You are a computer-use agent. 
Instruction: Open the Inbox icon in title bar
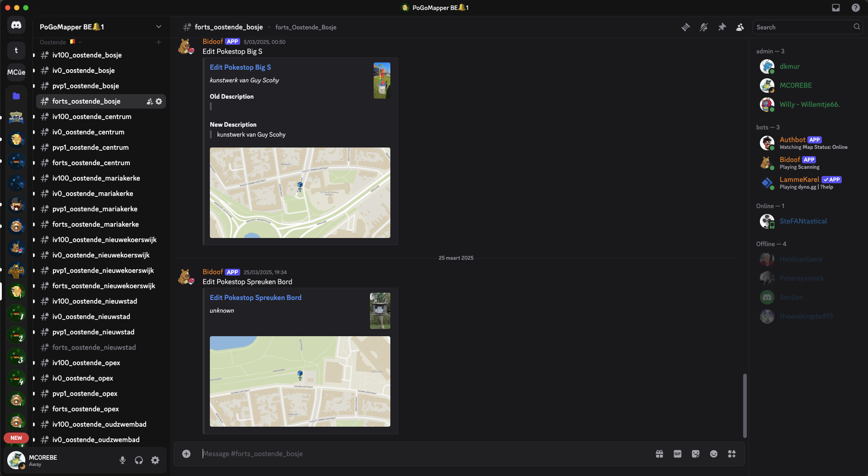click(x=836, y=8)
